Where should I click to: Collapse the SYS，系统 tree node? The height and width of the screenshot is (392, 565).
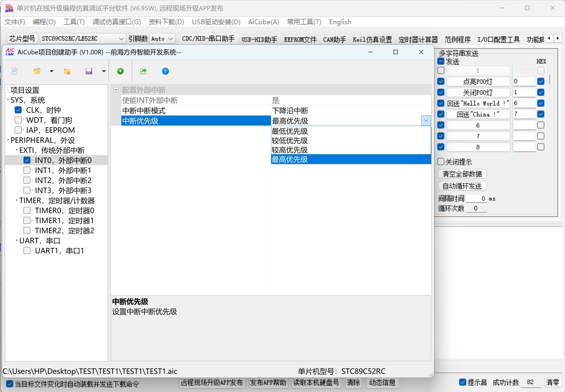click(8, 100)
